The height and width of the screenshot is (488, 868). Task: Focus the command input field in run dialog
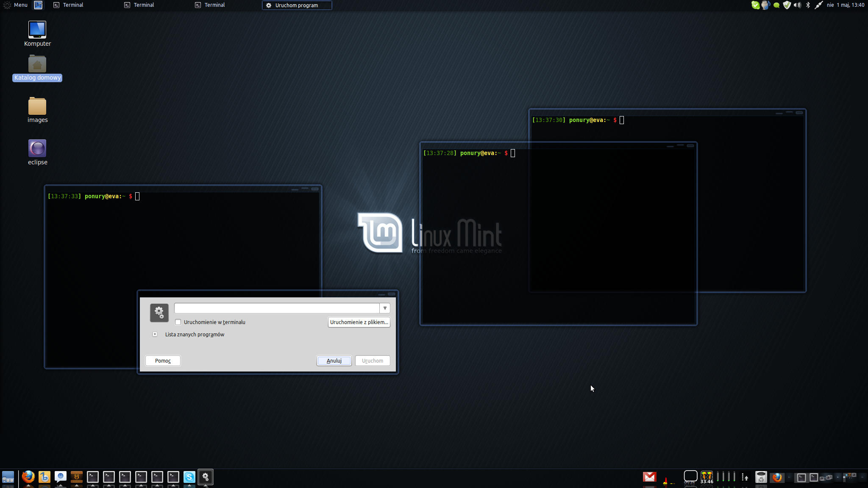click(277, 308)
